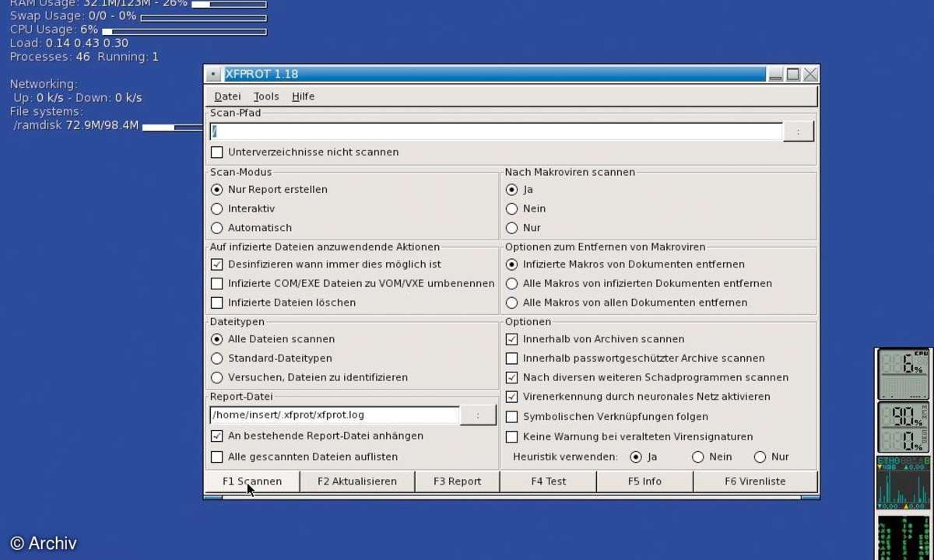This screenshot has height=560, width=934.
Task: Select Alle Makros von infizierten Dokumenten entfernen
Action: point(511,284)
